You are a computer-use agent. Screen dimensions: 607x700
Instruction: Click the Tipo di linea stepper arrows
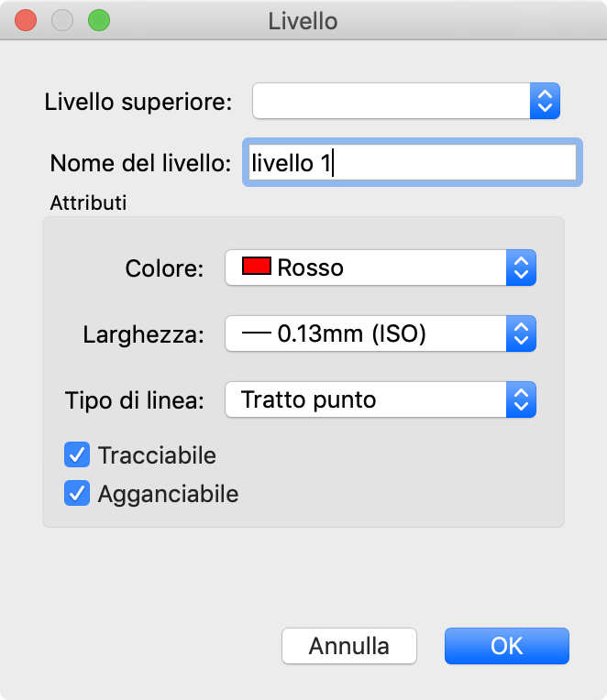coord(521,400)
